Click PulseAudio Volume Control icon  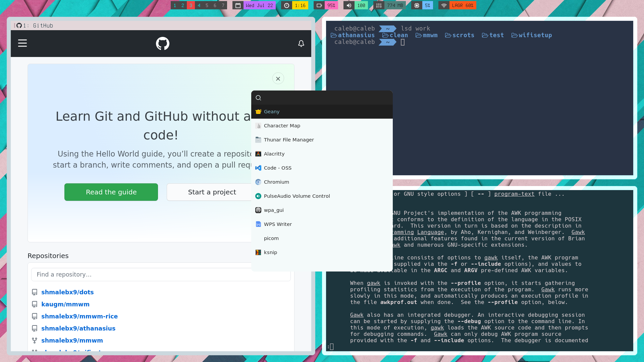(258, 196)
